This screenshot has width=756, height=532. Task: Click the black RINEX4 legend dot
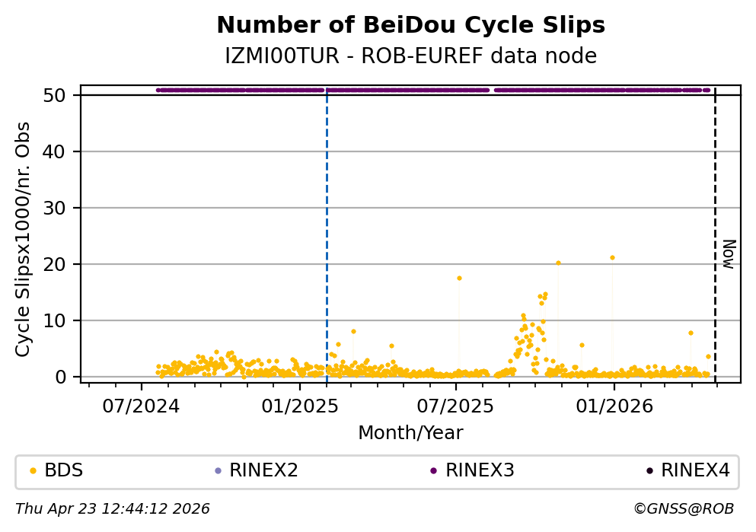tap(649, 470)
